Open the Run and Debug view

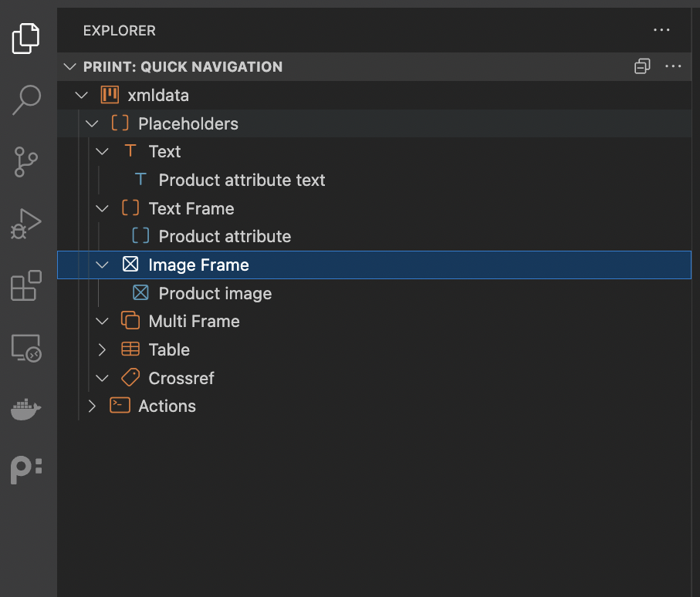point(26,224)
